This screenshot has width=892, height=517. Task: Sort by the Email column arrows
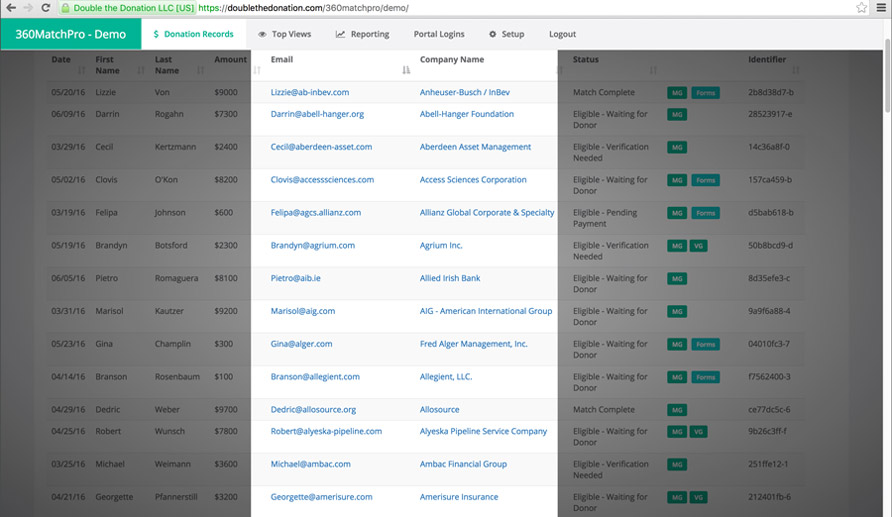(x=406, y=70)
